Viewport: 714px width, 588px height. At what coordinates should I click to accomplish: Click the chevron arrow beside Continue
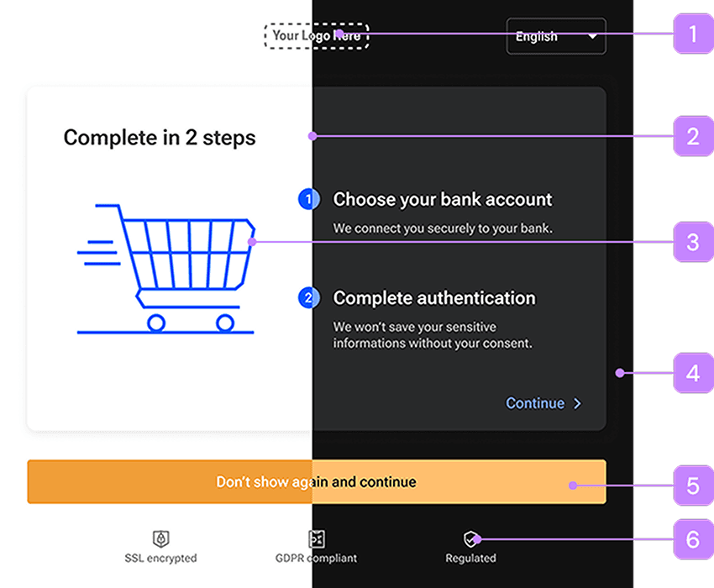pyautogui.click(x=578, y=403)
